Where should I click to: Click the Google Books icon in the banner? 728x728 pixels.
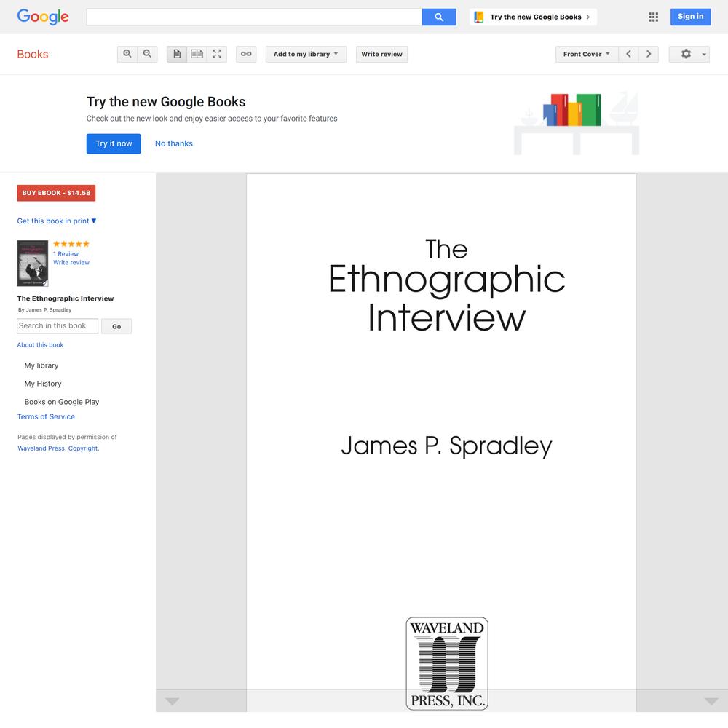pyautogui.click(x=479, y=17)
